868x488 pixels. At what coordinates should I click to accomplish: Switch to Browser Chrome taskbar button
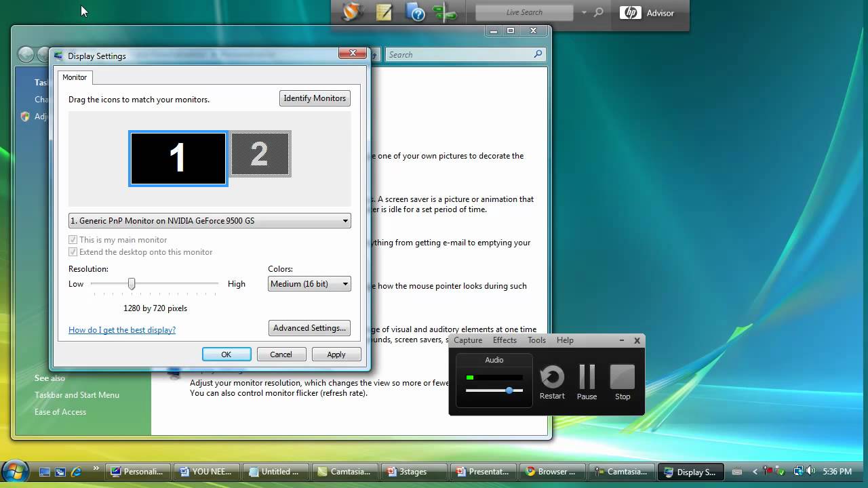[553, 472]
